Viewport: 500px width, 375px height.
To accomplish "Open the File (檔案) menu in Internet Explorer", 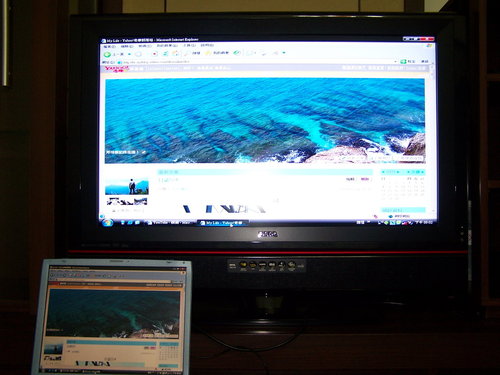I will (109, 46).
